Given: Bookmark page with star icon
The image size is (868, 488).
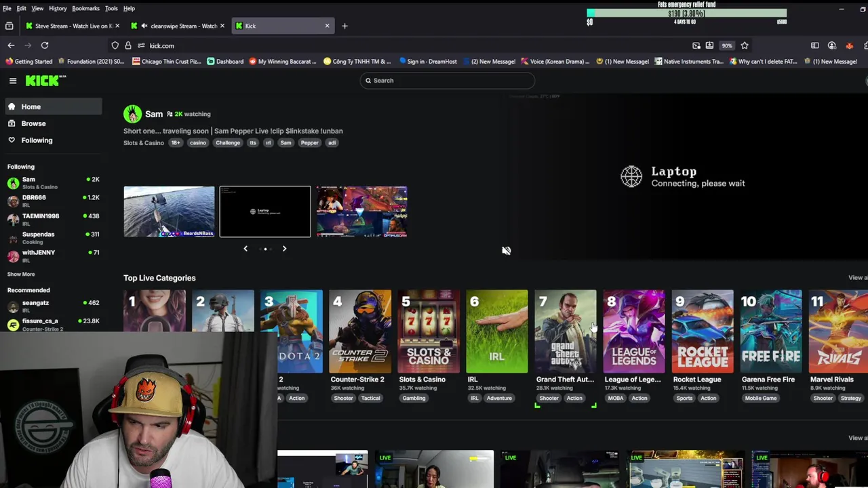Looking at the screenshot, I should [745, 45].
